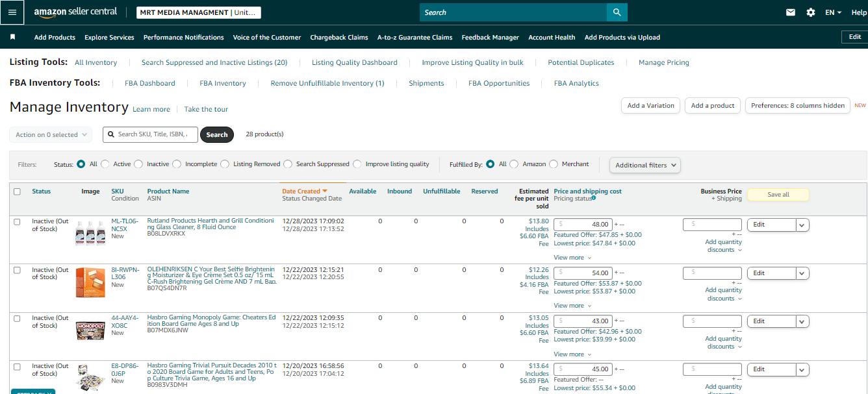This screenshot has height=394, width=868.
Task: Focus the Search SKU, Title, ISBN field
Action: (x=150, y=134)
